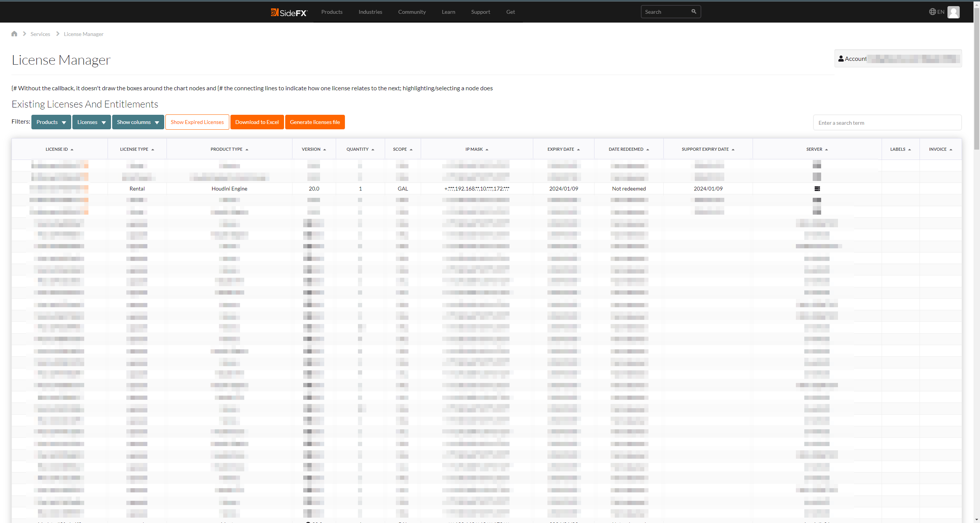
Task: Click the SideFX logo
Action: (x=289, y=12)
